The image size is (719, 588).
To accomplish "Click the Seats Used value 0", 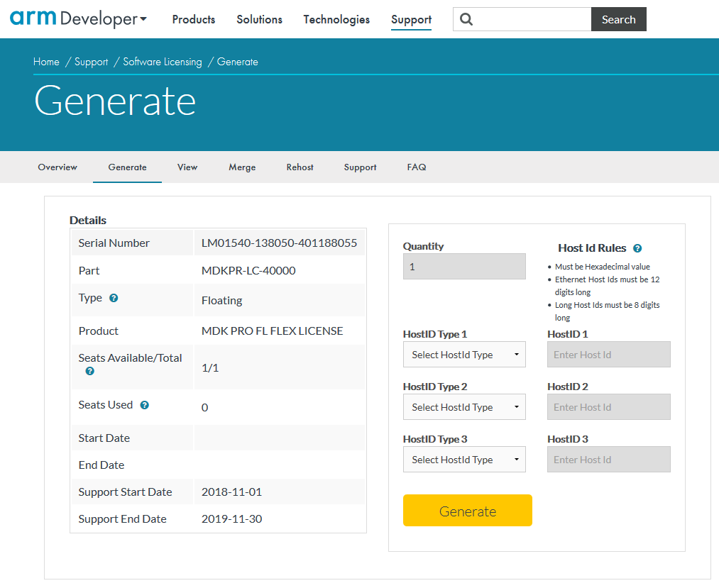I will pos(205,407).
